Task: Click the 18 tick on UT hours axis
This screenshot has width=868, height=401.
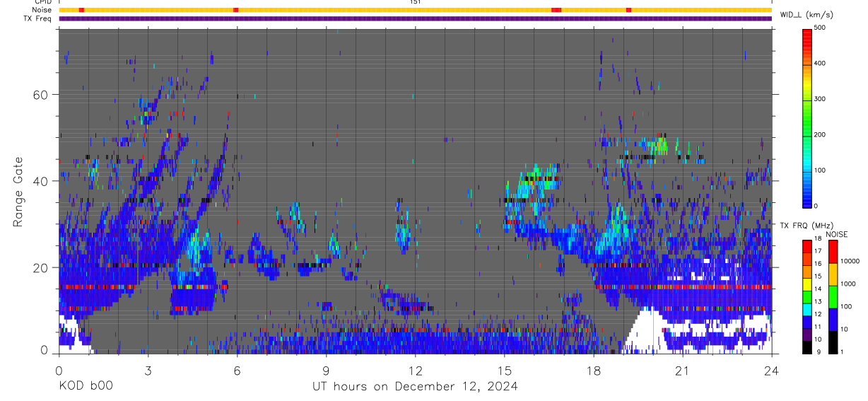Action: coord(593,370)
